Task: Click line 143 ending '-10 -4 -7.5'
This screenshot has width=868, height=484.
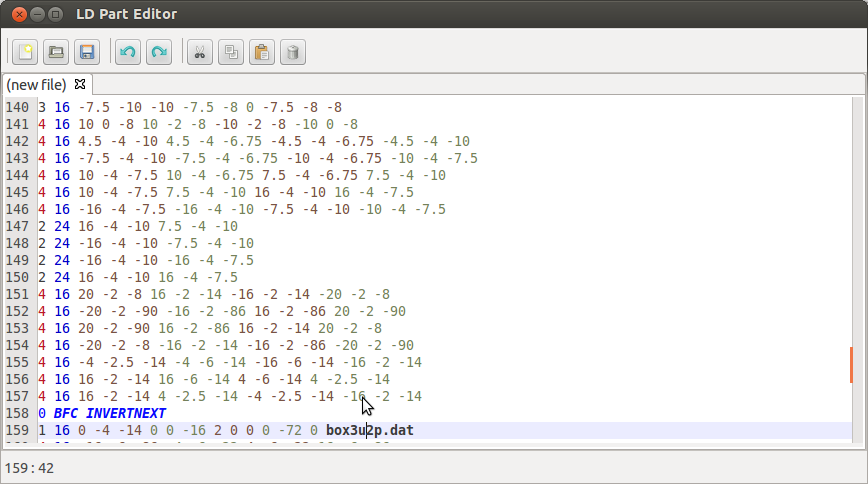Action: coord(258,158)
